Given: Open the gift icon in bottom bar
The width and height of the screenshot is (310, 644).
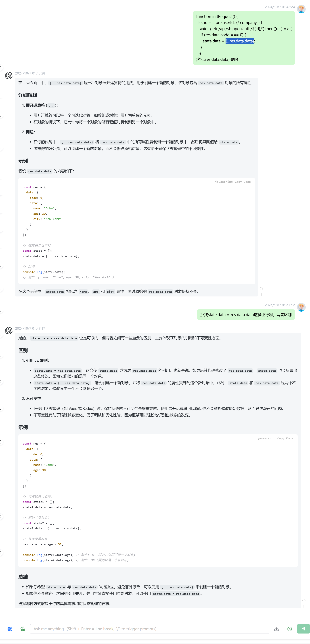Looking at the screenshot, I should coord(23,629).
